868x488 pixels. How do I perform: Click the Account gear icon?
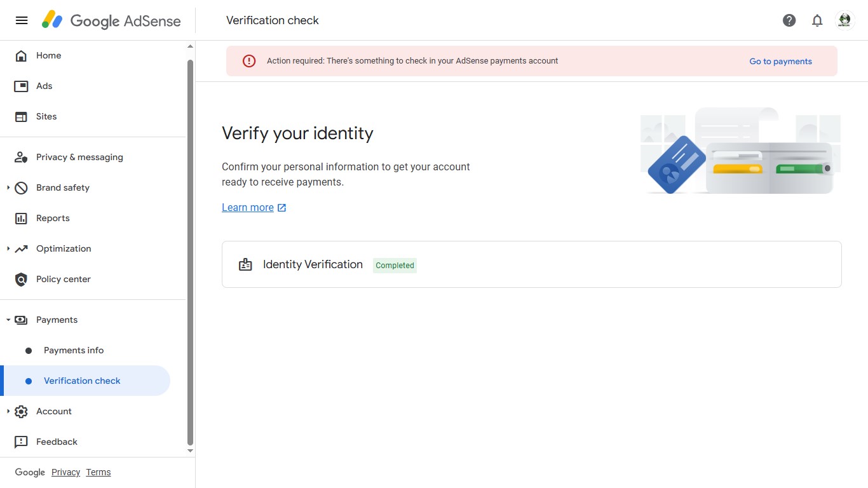[21, 412]
